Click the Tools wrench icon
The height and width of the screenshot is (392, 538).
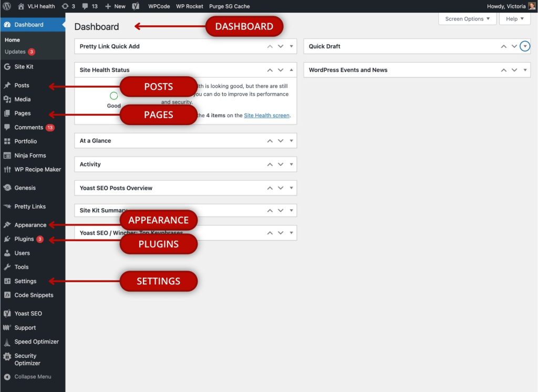(7, 267)
